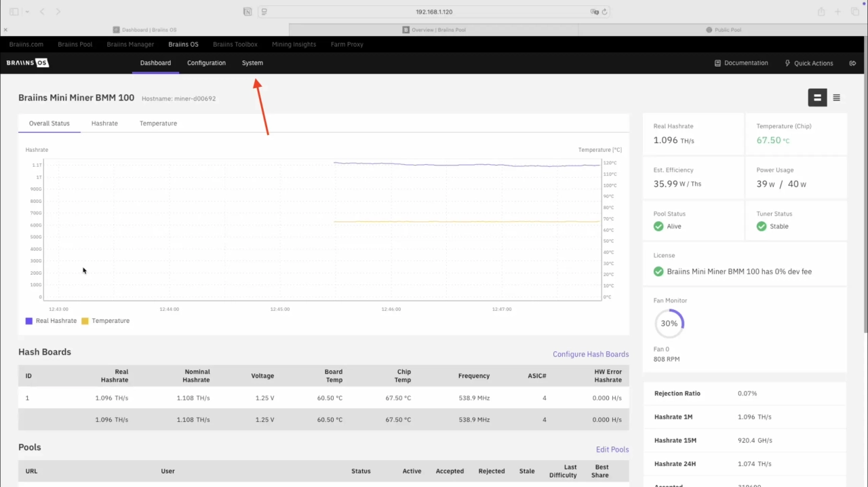Open Braiins Toolbox link
The image size is (868, 487).
pyautogui.click(x=235, y=44)
